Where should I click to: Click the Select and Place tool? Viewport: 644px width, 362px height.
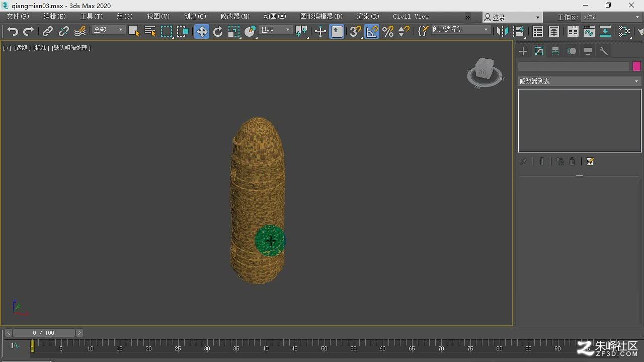[x=251, y=31]
